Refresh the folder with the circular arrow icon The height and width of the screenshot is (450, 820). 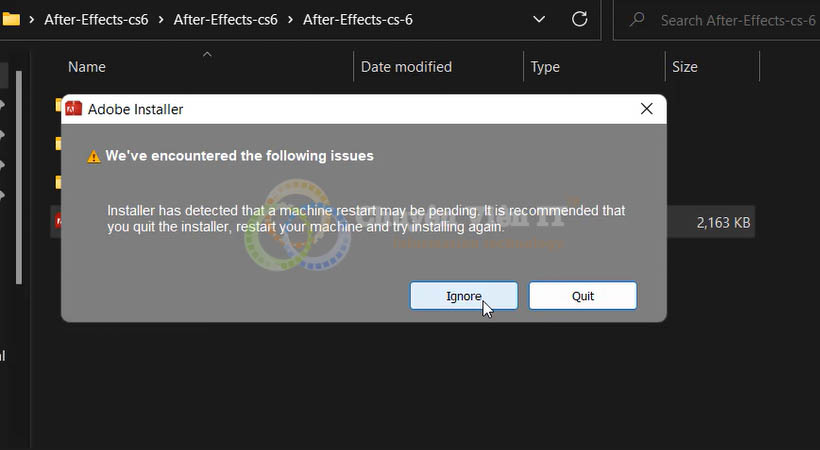click(x=579, y=19)
